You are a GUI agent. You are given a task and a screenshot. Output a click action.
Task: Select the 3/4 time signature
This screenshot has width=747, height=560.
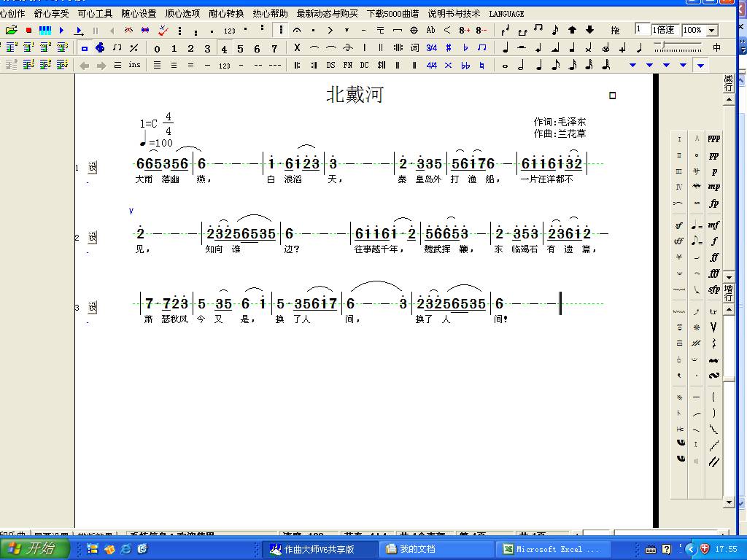tap(432, 47)
